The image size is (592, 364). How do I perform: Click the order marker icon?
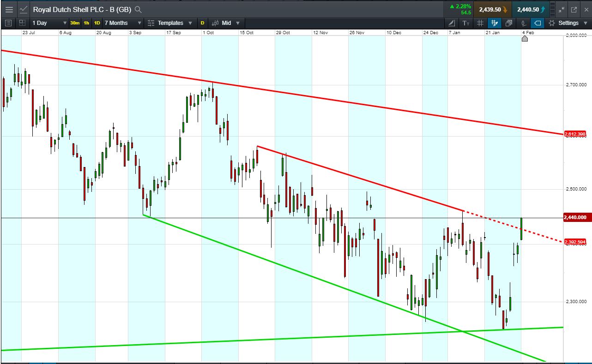point(523,23)
